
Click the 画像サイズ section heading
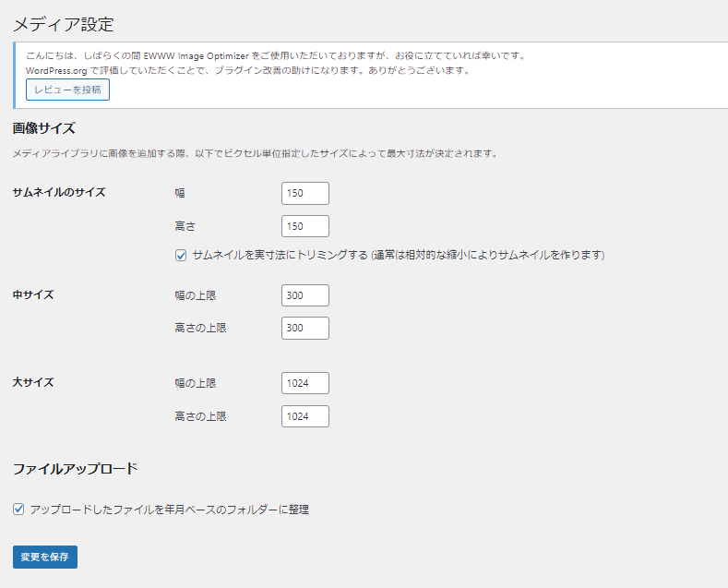click(43, 128)
